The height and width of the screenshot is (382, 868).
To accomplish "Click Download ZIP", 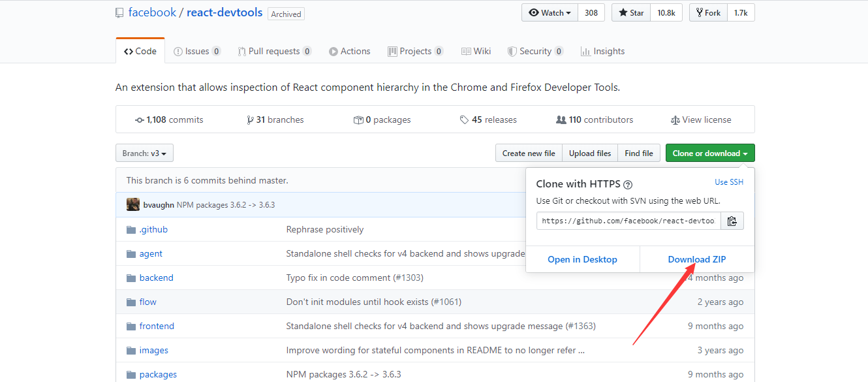I will [x=697, y=259].
